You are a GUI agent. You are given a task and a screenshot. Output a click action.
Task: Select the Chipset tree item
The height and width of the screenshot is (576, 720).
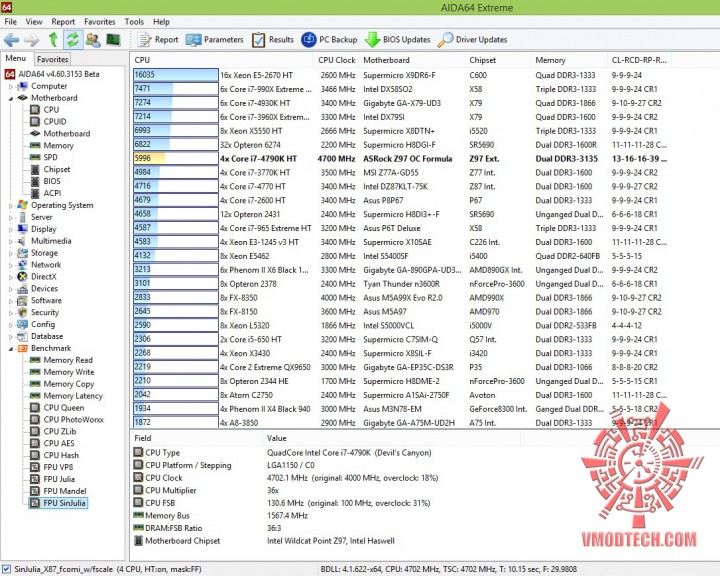click(x=57, y=169)
